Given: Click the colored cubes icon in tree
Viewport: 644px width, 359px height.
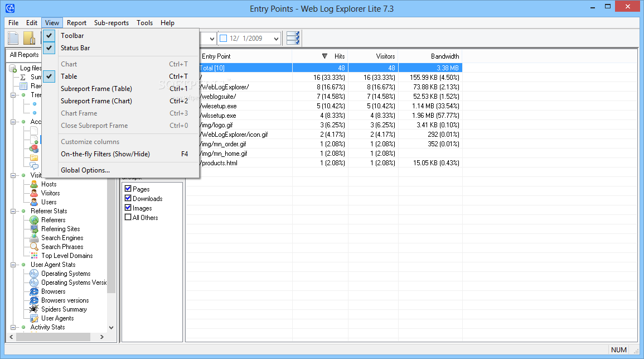Looking at the screenshot, I should pos(34,149).
